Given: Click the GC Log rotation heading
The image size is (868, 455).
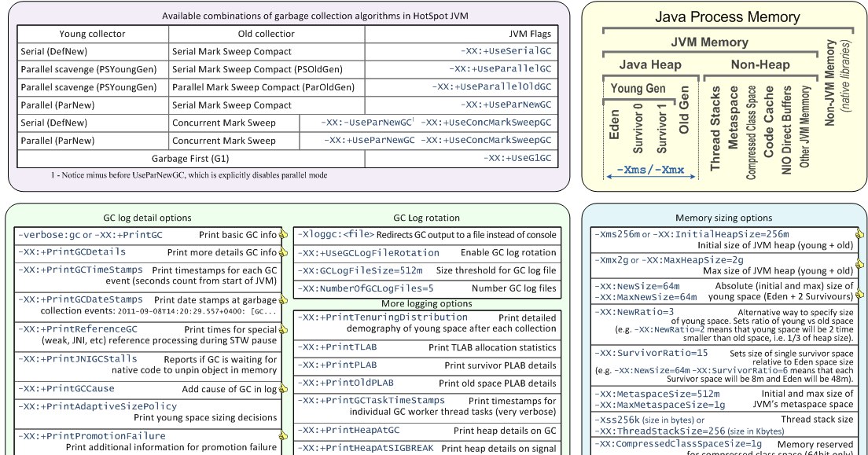Looking at the screenshot, I should tap(426, 218).
